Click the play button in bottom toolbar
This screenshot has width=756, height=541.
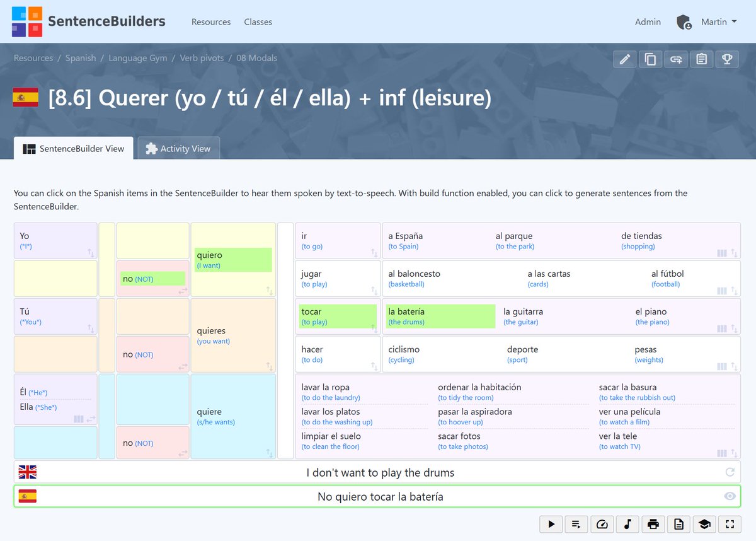coord(551,524)
